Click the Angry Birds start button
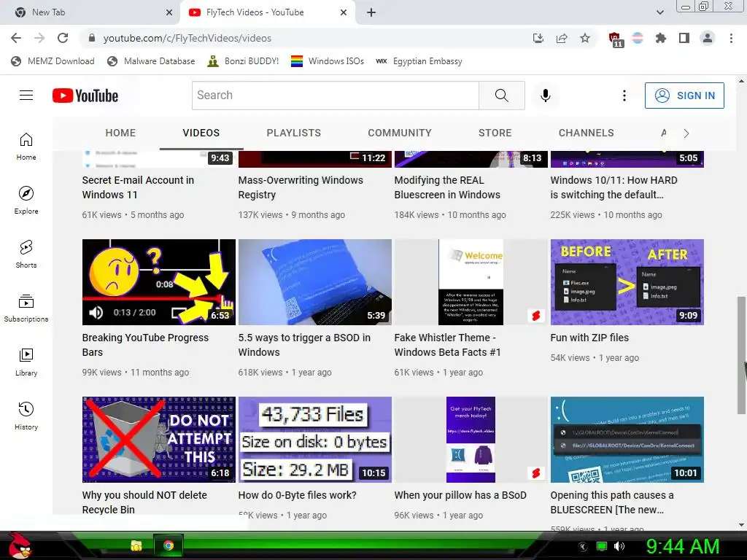 point(19,545)
